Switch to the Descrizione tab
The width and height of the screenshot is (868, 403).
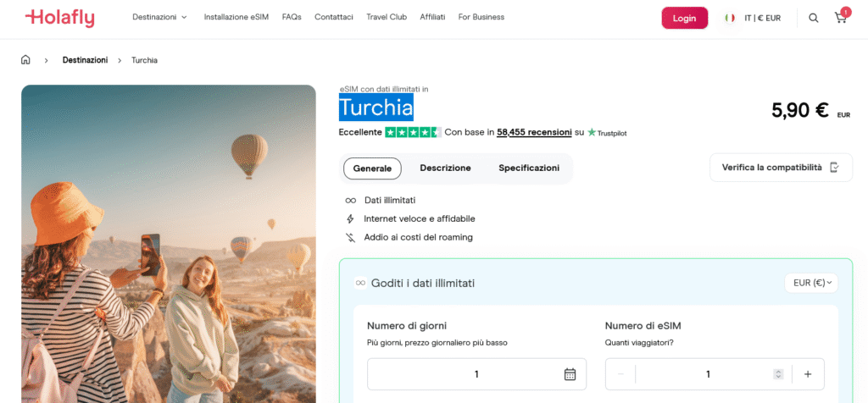pos(445,168)
